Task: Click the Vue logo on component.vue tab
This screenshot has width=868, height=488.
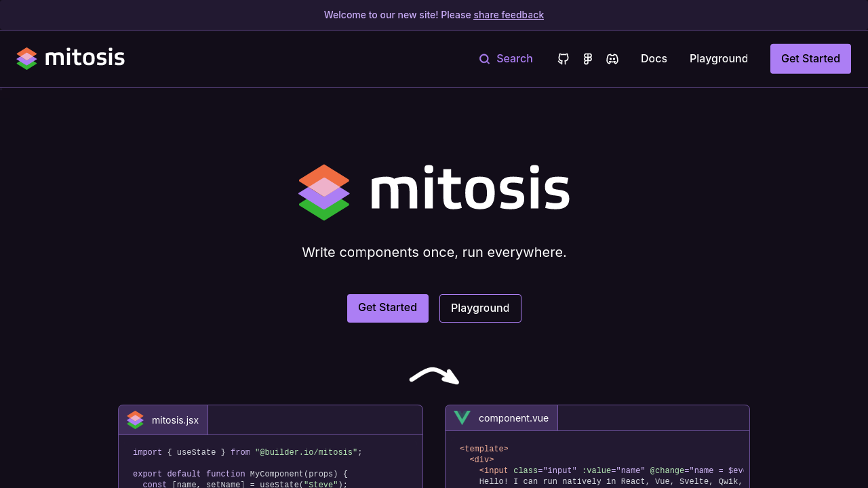Action: 462,418
